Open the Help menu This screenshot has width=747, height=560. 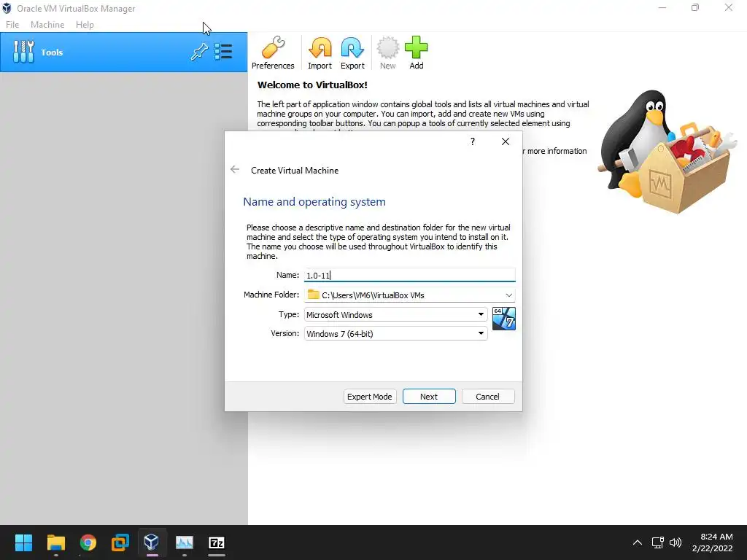pos(85,25)
